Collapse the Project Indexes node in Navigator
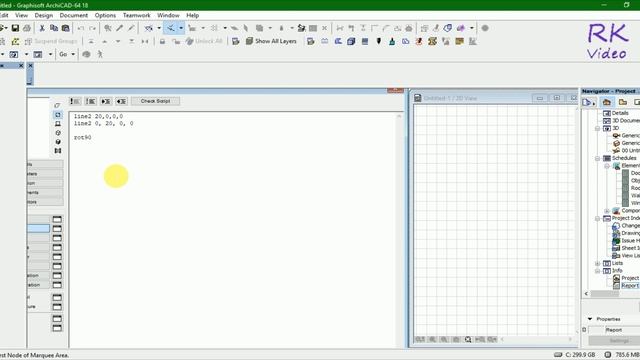 [598, 218]
